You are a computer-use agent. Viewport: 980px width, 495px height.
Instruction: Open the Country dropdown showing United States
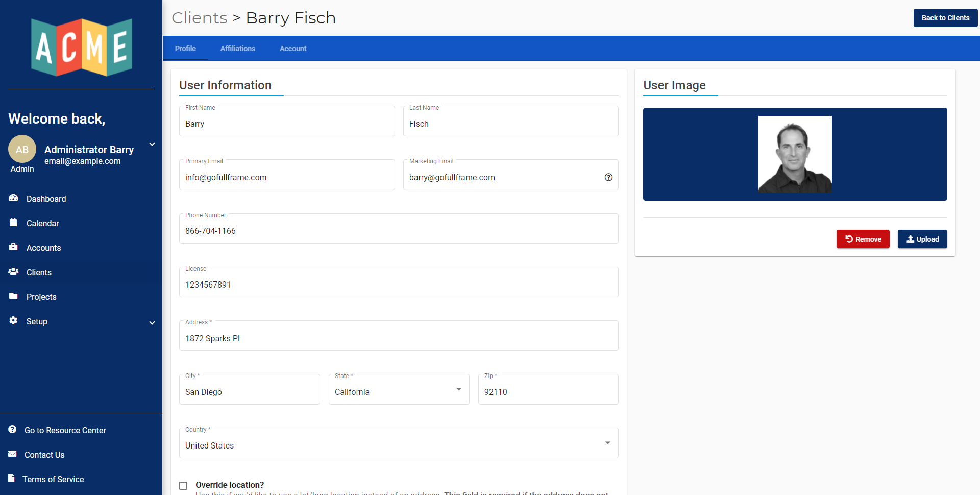coord(399,443)
